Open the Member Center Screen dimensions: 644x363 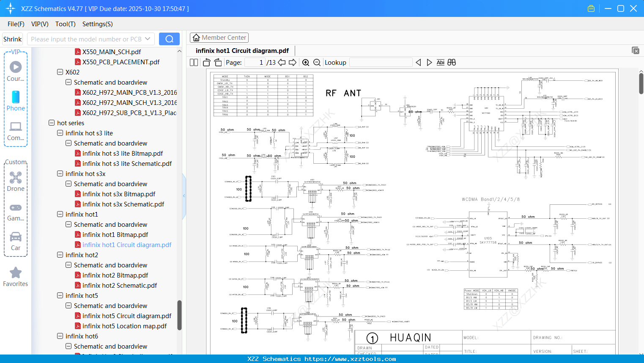(x=219, y=37)
